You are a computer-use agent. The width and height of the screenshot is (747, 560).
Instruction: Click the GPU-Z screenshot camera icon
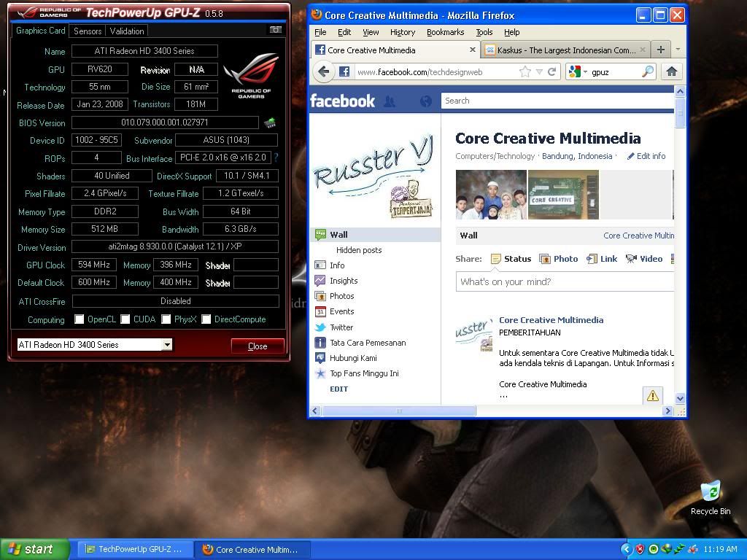275,29
